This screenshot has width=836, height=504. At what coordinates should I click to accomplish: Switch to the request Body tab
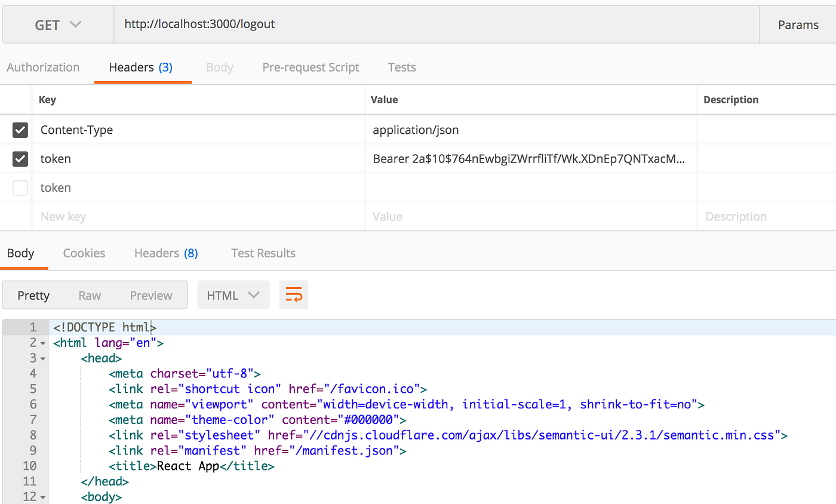pos(219,67)
